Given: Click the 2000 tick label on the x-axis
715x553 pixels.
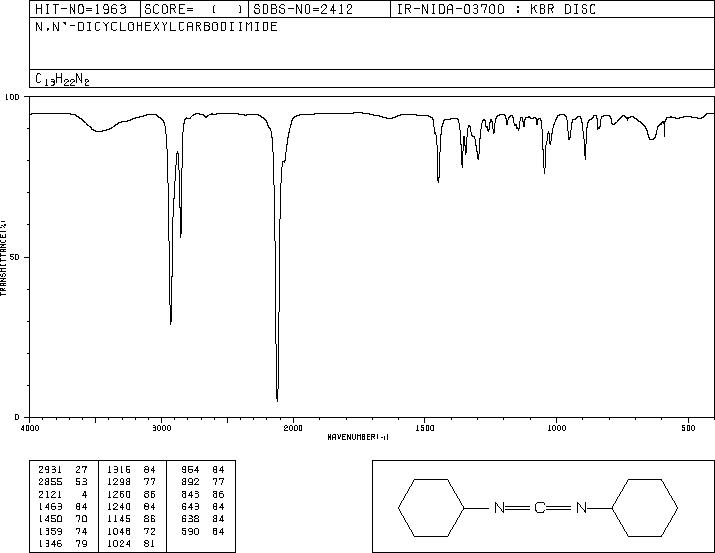Looking at the screenshot, I should pos(293,428).
